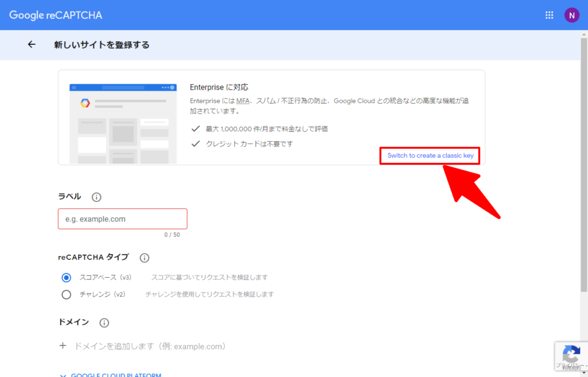The width and height of the screenshot is (588, 377).
Task: Focus the ラベル text field
Action: tap(122, 219)
